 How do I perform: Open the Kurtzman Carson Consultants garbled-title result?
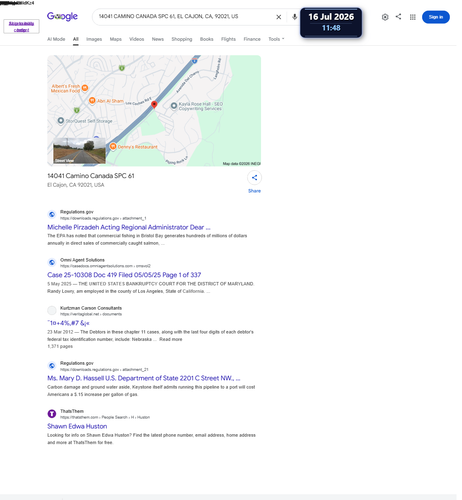tap(68, 323)
